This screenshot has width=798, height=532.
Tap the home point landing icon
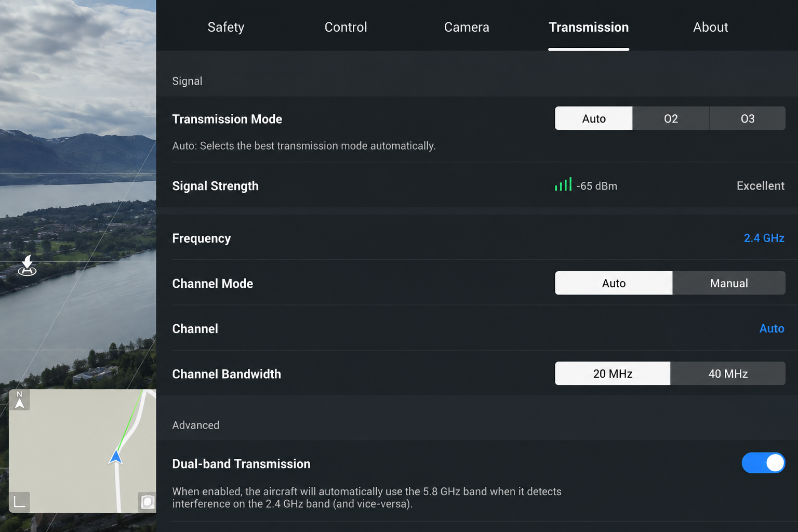pos(27,265)
